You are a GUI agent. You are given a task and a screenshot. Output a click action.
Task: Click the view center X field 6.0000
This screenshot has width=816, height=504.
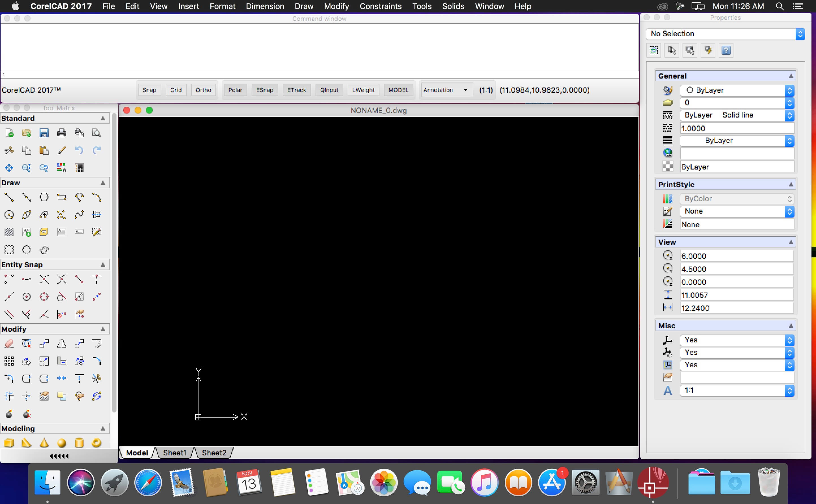coord(737,256)
